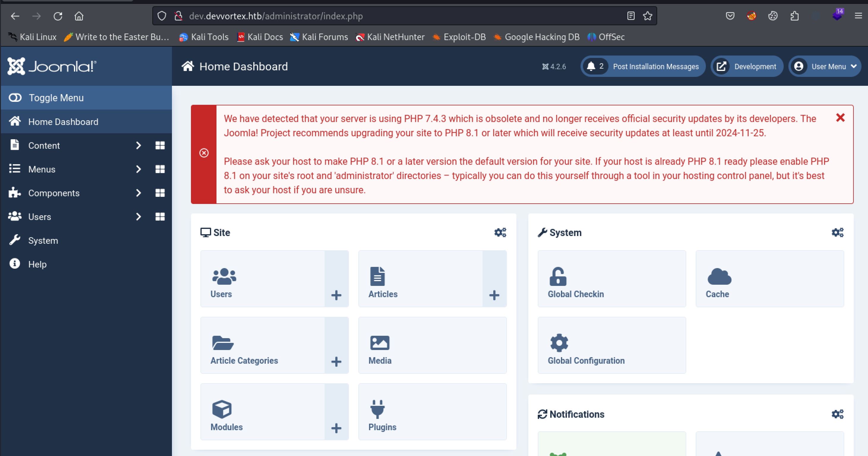Bookmark this page with star icon
The height and width of the screenshot is (456, 868).
[647, 16]
